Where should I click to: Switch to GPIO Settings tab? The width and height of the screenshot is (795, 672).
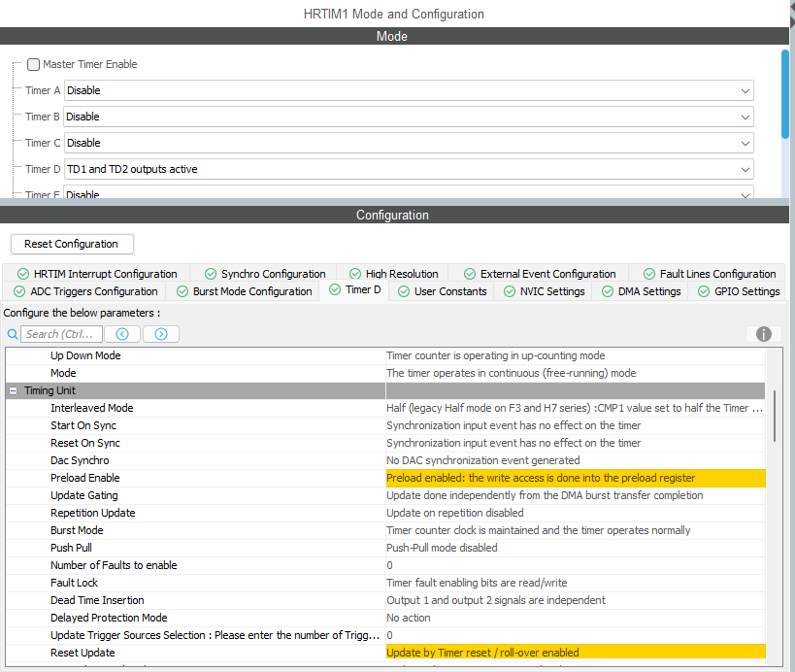pos(738,291)
